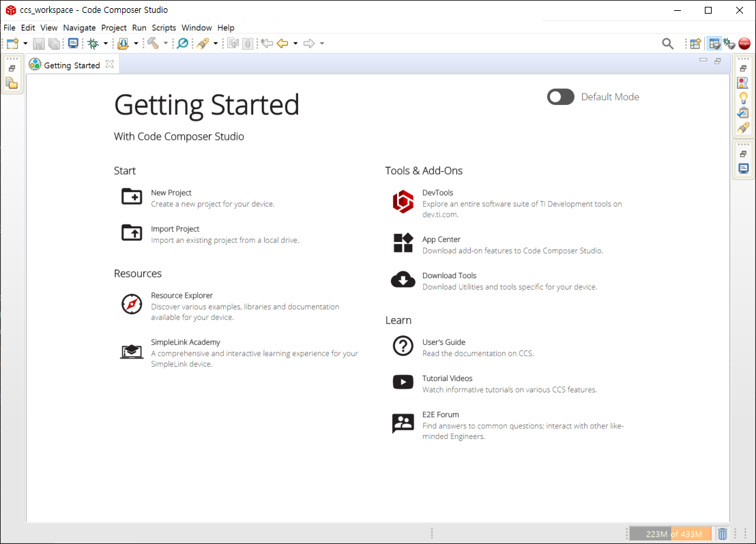Restore the upper right trim stack
The image size is (756, 544).
[x=744, y=68]
